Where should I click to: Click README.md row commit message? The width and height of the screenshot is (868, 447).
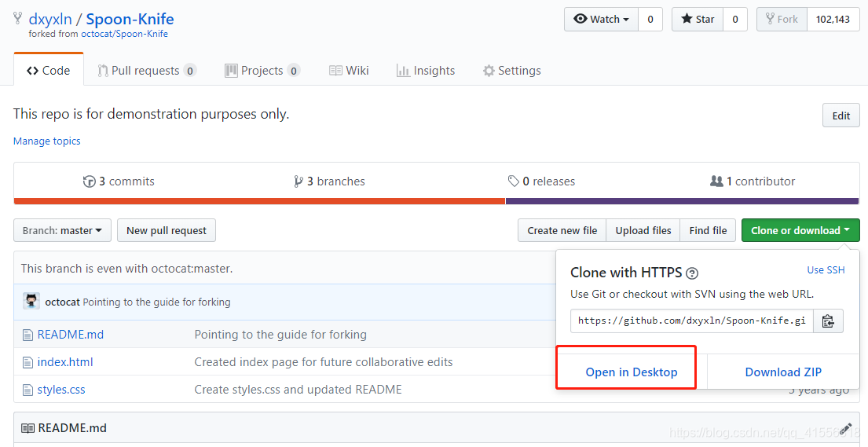tap(280, 335)
